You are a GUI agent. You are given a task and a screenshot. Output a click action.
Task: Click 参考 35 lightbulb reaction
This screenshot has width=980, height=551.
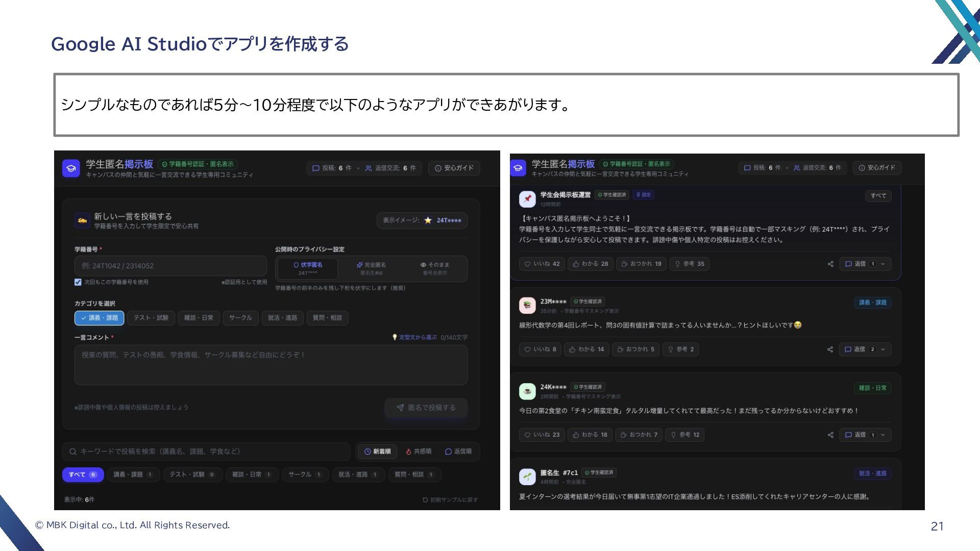pyautogui.click(x=690, y=264)
